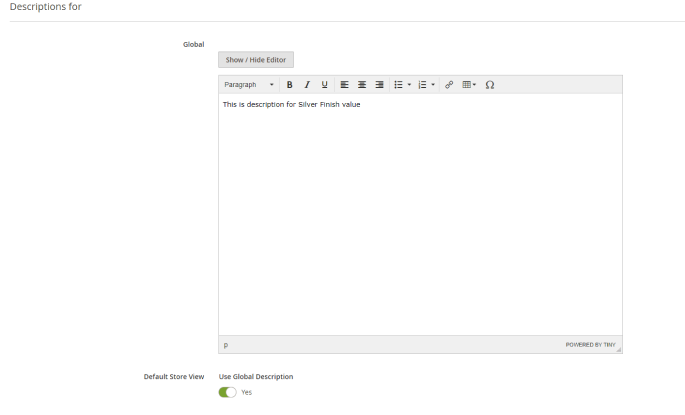Click the editor resize handle corner
The height and width of the screenshot is (415, 685).
click(x=618, y=349)
